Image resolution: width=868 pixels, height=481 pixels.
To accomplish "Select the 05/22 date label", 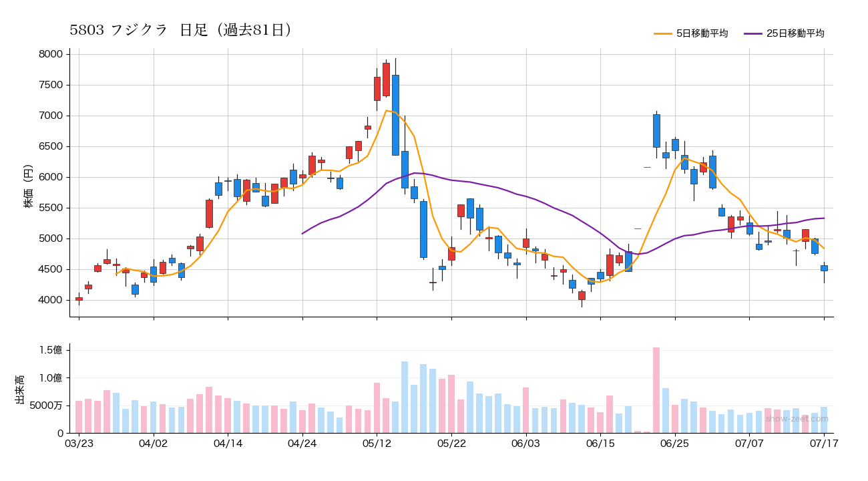I will click(451, 444).
